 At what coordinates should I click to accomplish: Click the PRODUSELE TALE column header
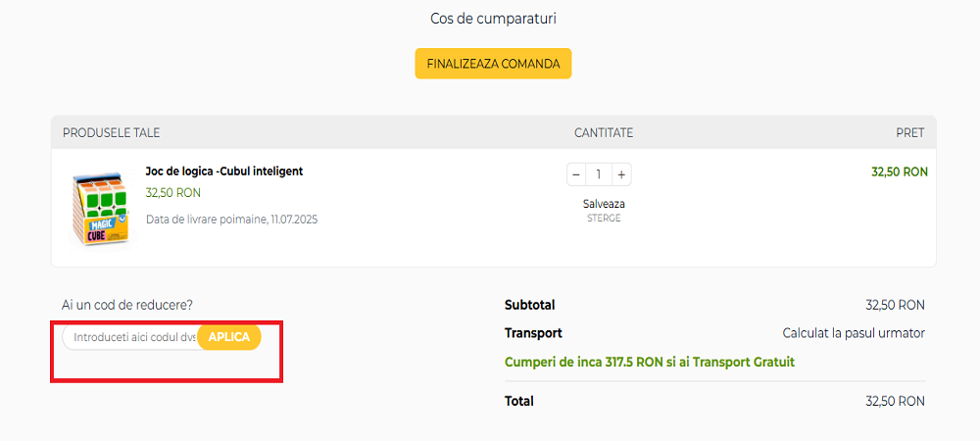(x=111, y=132)
